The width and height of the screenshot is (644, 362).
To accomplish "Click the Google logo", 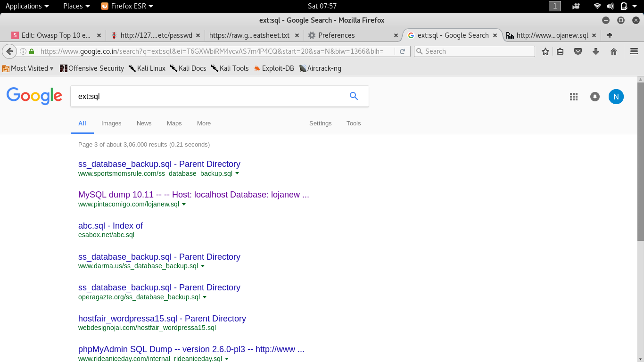I will click(x=34, y=96).
